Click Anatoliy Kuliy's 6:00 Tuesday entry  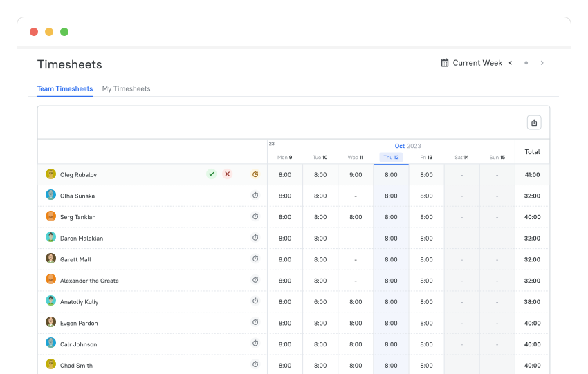tap(320, 301)
